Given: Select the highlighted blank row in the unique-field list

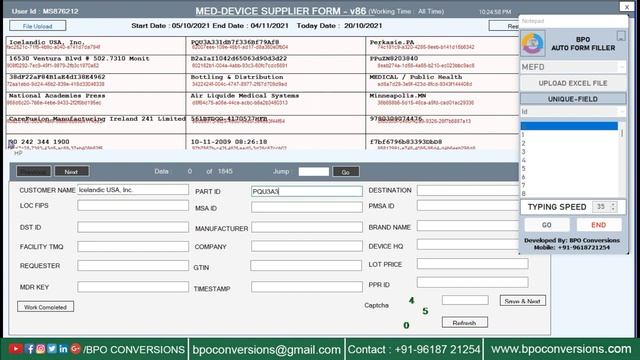Looking at the screenshot, I should coord(569,126).
